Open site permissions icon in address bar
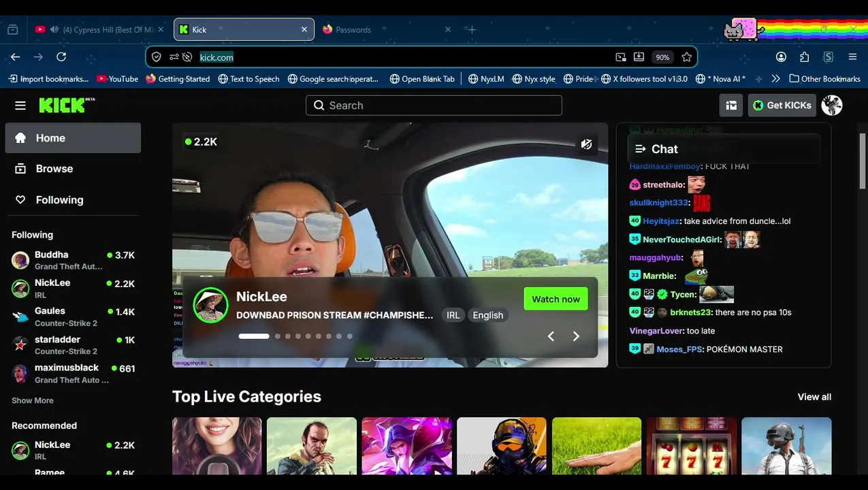Screen dimensions: 868x490 point(174,57)
